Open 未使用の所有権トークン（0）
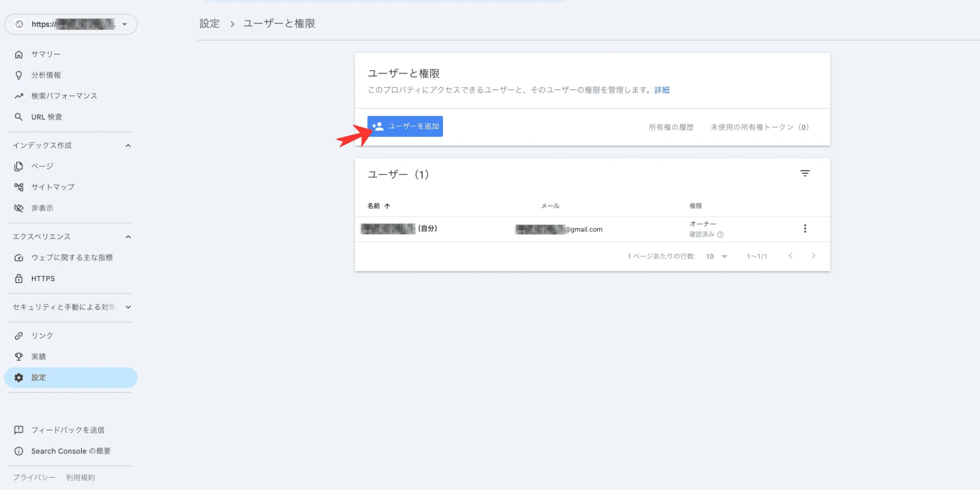Screen dimensions: 980x490 [760, 127]
